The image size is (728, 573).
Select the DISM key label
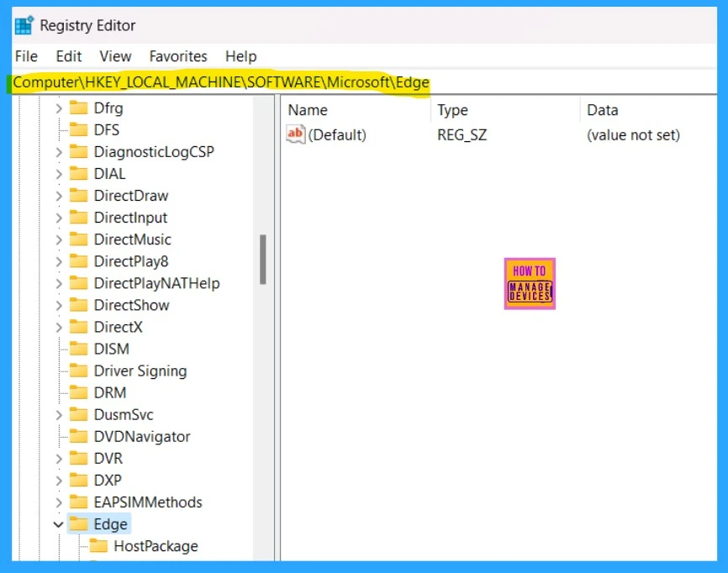click(x=112, y=349)
